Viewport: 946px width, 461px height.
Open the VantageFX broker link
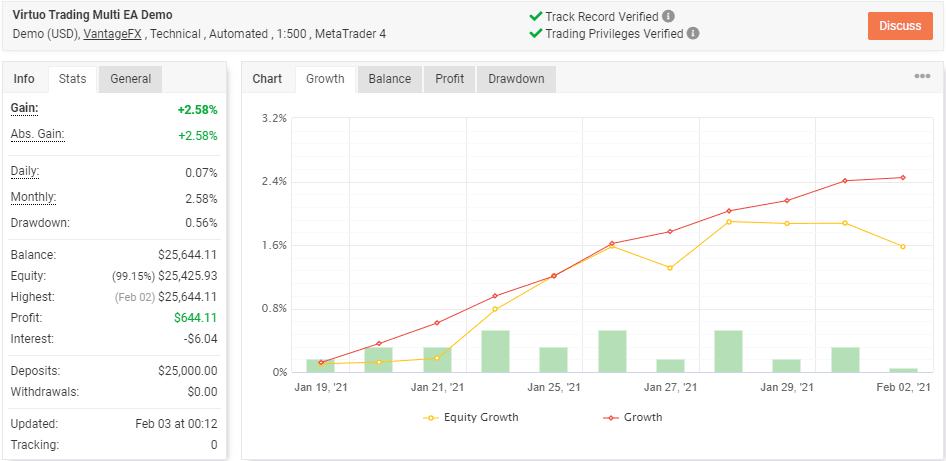[x=111, y=34]
